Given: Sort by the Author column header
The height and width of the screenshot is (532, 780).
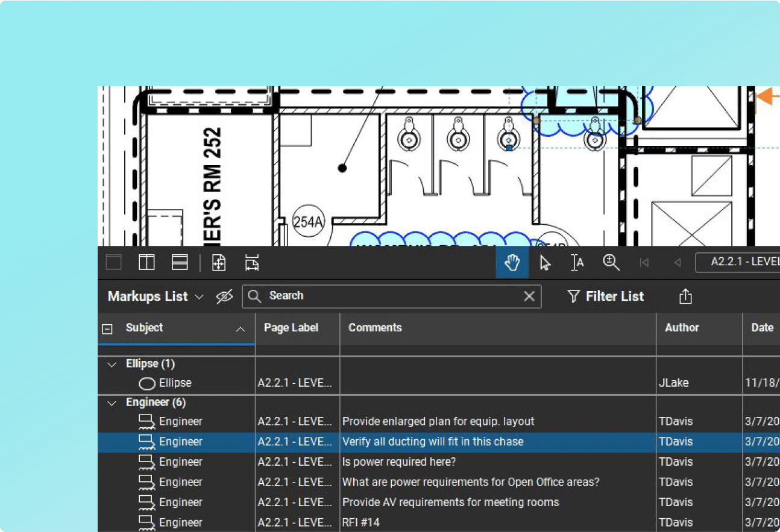Looking at the screenshot, I should tap(682, 328).
